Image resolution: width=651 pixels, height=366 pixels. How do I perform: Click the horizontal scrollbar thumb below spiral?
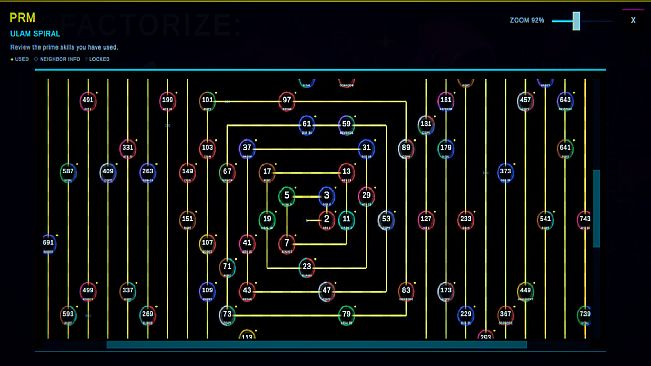tap(317, 345)
